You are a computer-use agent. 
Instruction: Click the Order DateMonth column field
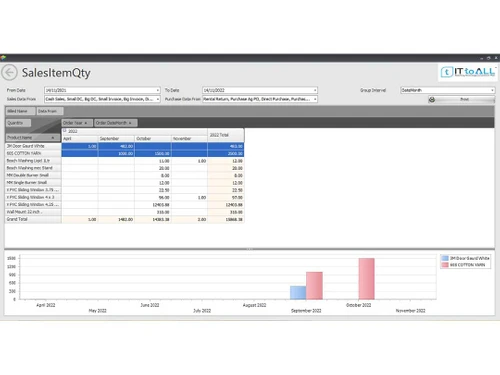pyautogui.click(x=115, y=123)
